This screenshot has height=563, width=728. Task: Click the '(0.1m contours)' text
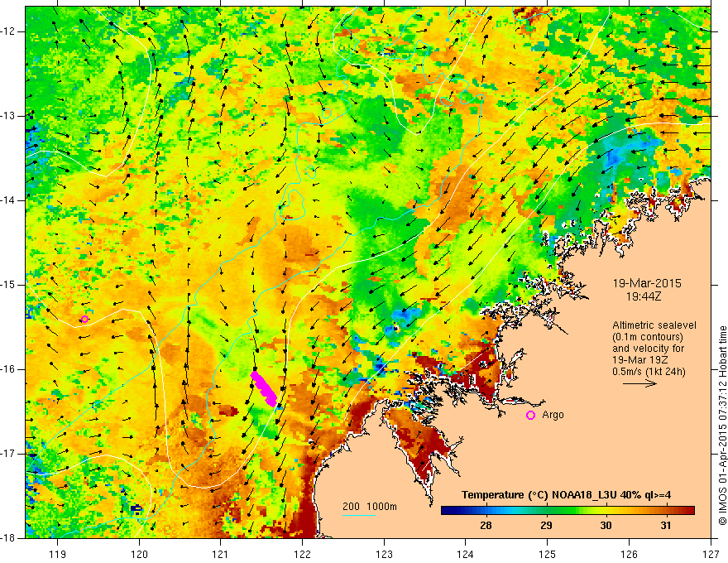(648, 337)
